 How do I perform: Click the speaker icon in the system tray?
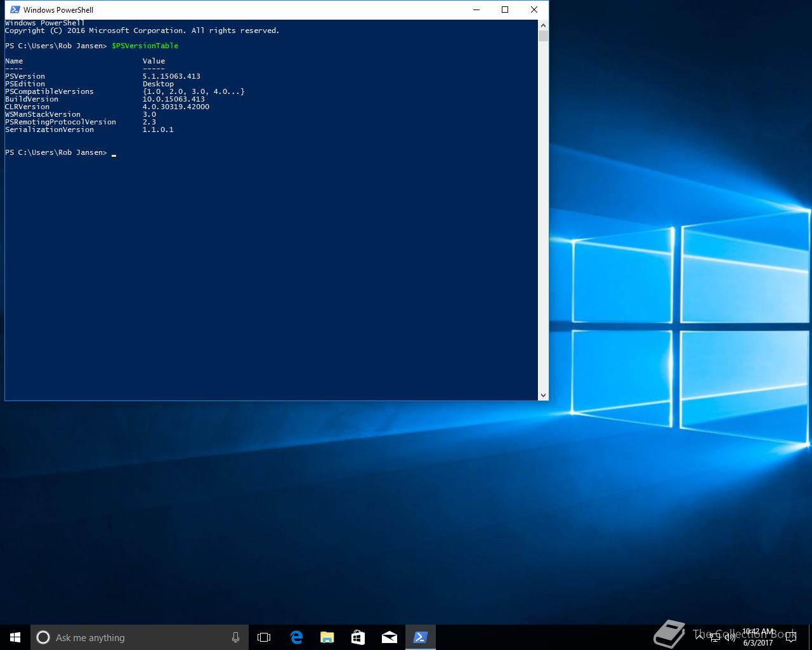point(730,637)
